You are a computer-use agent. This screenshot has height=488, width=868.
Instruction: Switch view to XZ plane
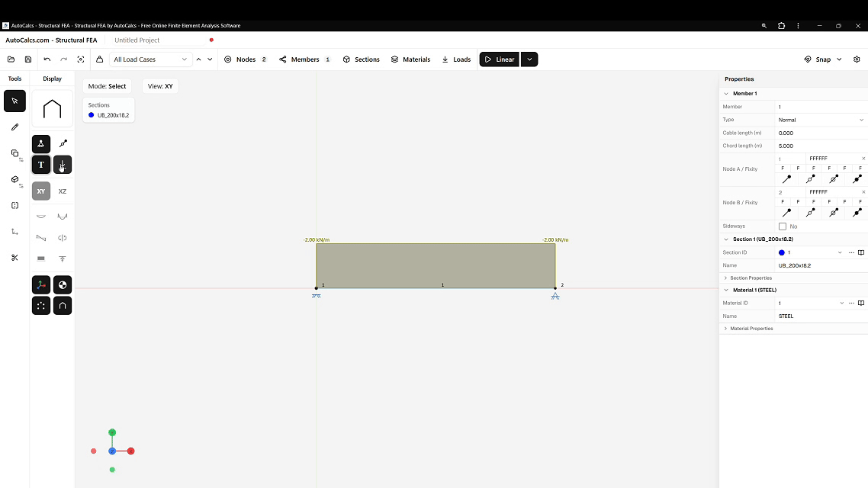tap(63, 191)
